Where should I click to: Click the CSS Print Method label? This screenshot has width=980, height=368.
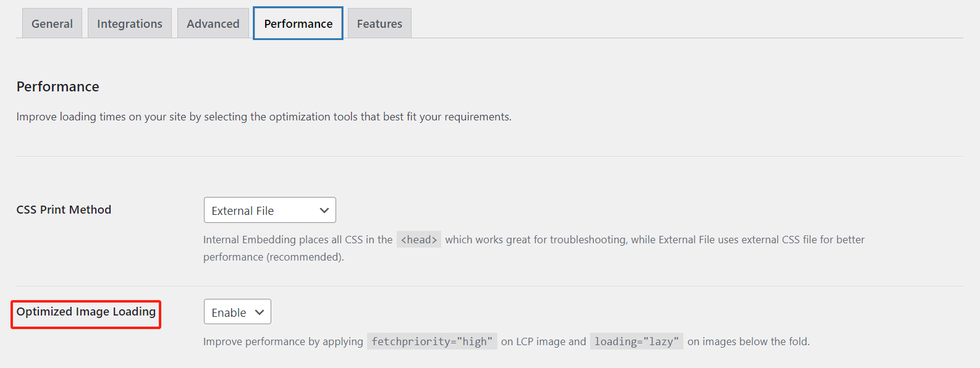coord(64,210)
